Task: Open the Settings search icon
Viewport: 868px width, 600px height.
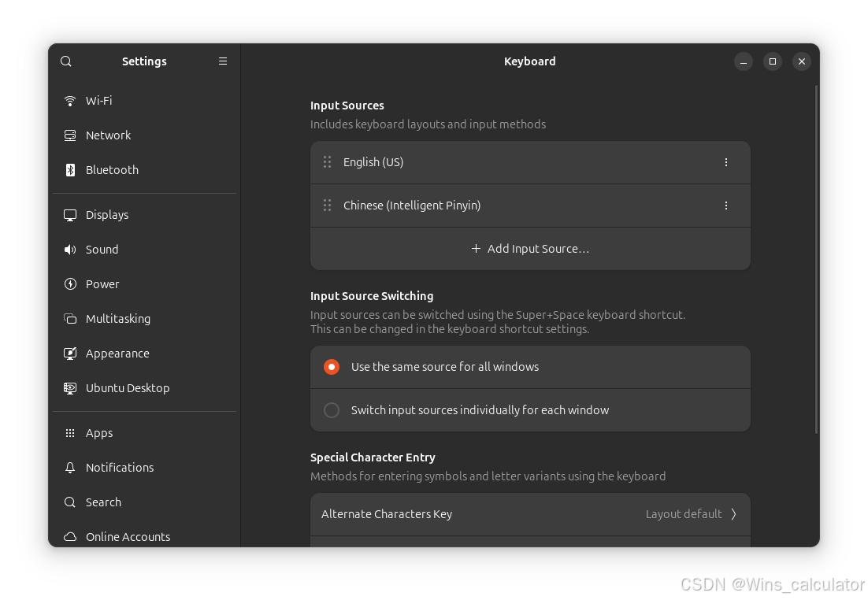Action: 66,61
